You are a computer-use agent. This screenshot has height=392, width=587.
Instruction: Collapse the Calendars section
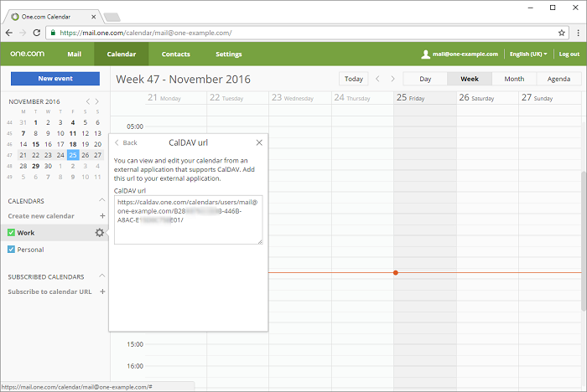pyautogui.click(x=101, y=200)
